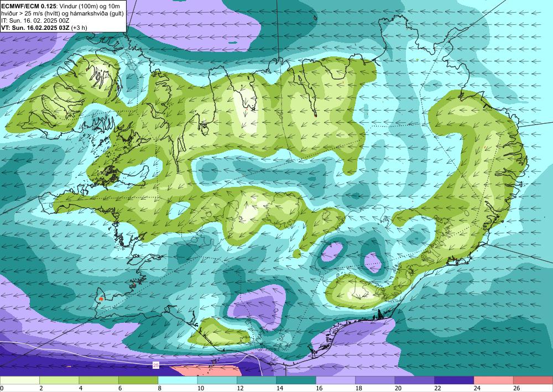Click the legend swatch between 22 and 24
The height and width of the screenshot is (392, 553).
tap(454, 380)
